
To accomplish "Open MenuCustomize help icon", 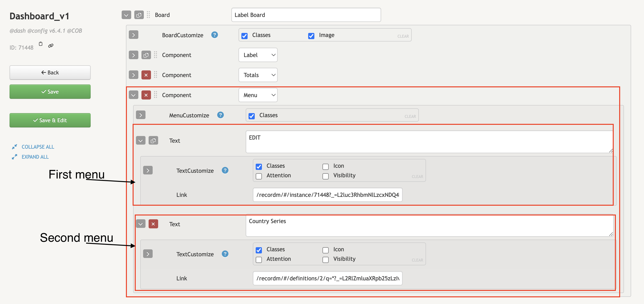I will tap(220, 115).
